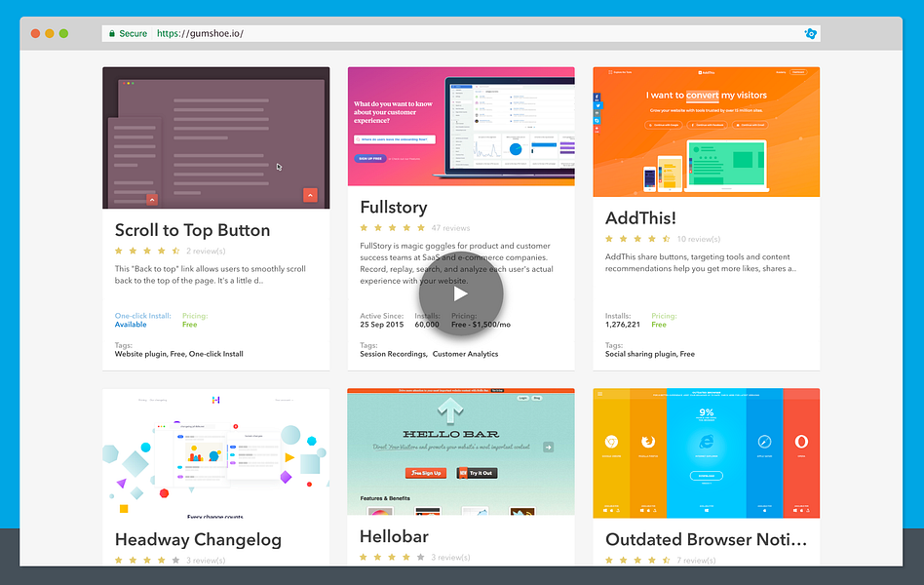This screenshot has height=585, width=924.
Task: Click the Try It Out button on the Hellobar preview
Action: click(479, 473)
